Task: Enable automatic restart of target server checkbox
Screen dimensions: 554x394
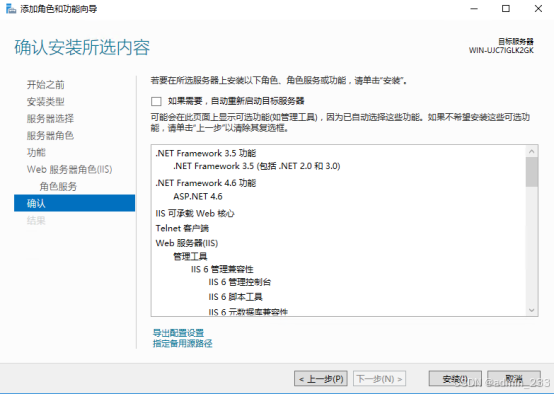Action: [156, 101]
